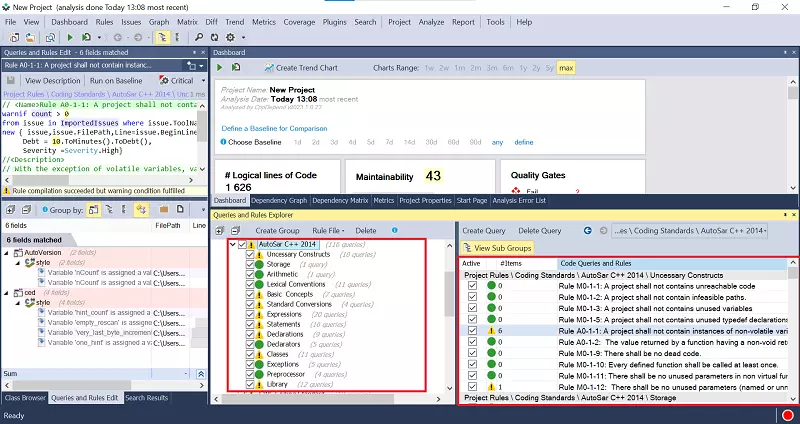Switch to the Dependency Graph tab

(279, 201)
